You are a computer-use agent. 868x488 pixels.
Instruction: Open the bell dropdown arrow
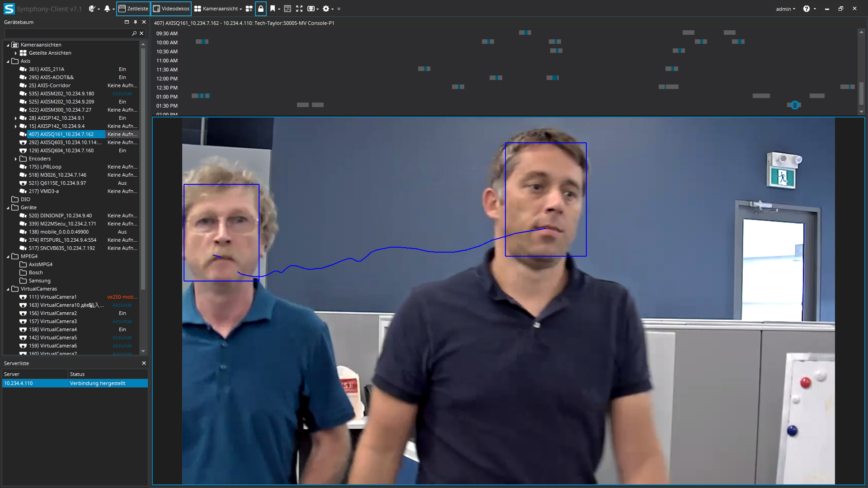point(113,9)
